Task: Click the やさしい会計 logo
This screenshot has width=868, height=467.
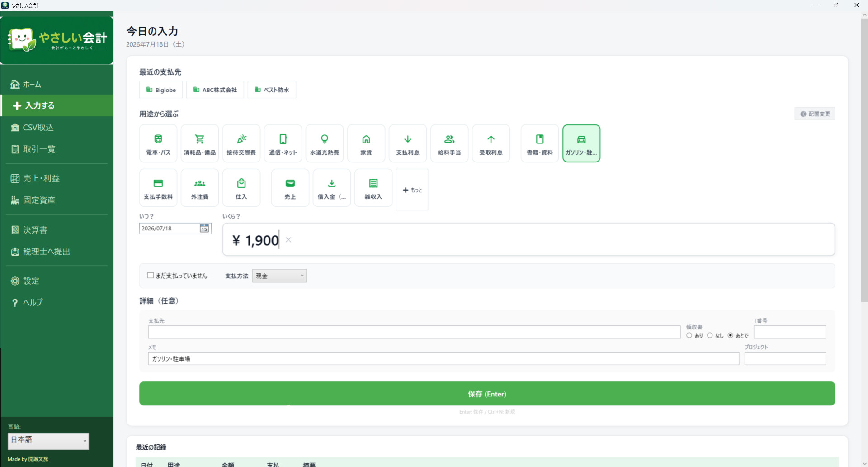Action: pos(57,40)
